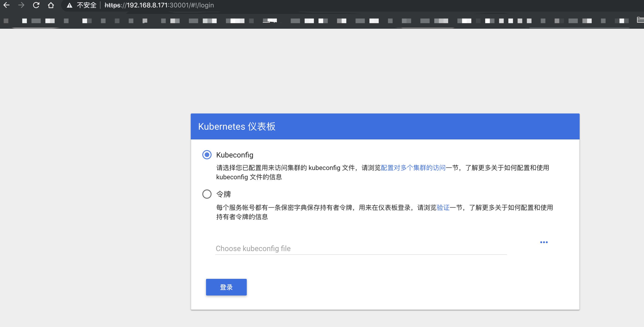
Task: Click the Choose kubeconfig file field
Action: (361, 248)
